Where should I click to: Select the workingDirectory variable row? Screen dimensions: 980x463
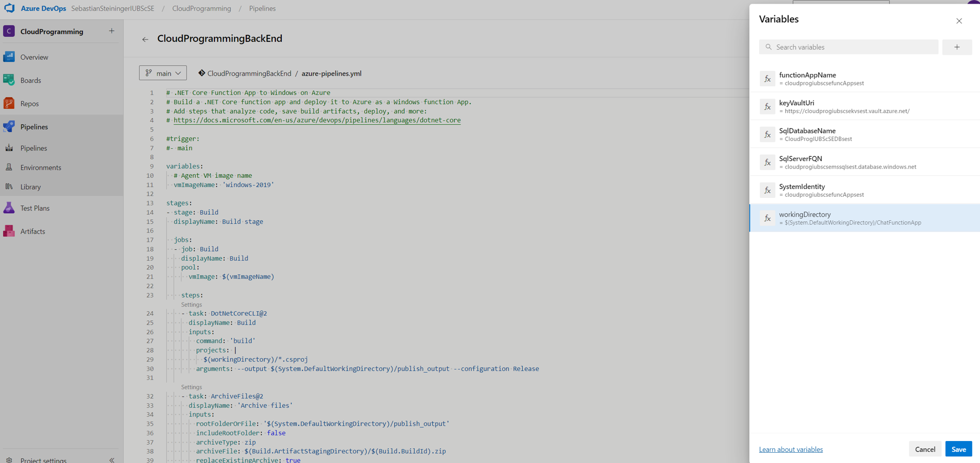click(x=865, y=218)
